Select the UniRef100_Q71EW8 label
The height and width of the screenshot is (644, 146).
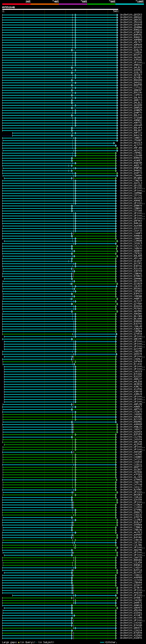tap(131, 118)
